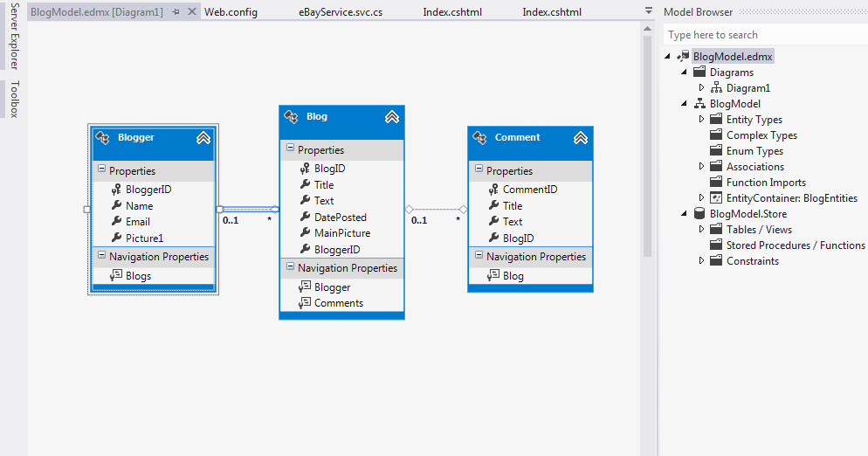The height and width of the screenshot is (456, 868).
Task: Click the BlogModel.Store database icon
Action: point(699,213)
